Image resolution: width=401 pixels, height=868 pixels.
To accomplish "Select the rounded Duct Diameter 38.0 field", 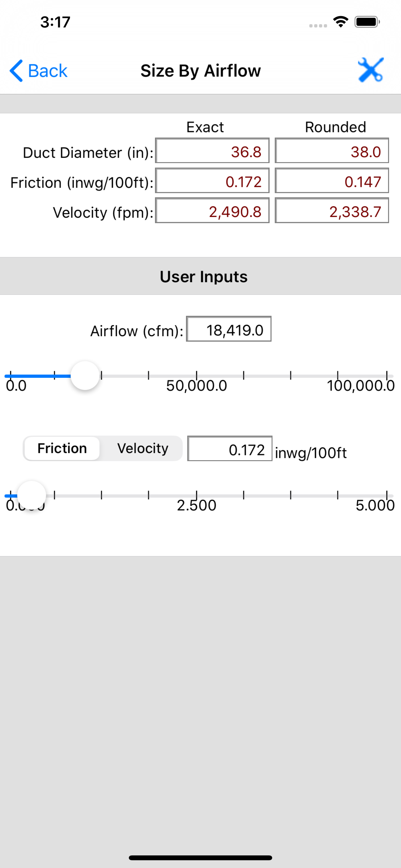I will coord(332,150).
